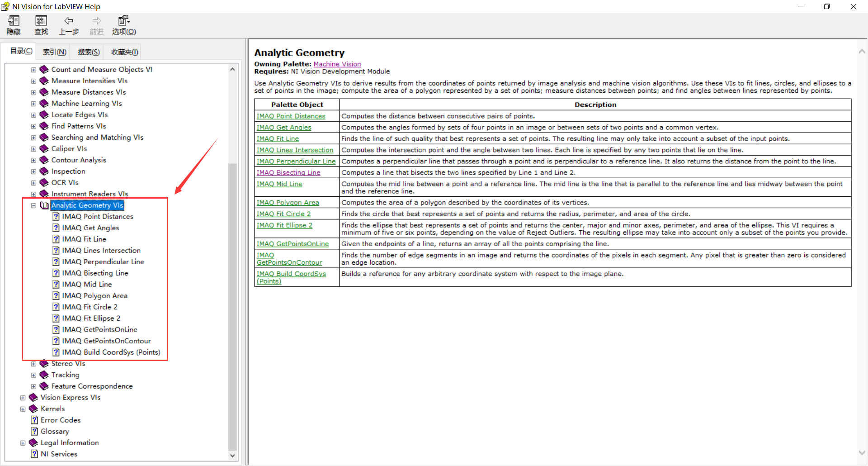
Task: Expand the Legal Information node
Action: (x=23, y=443)
